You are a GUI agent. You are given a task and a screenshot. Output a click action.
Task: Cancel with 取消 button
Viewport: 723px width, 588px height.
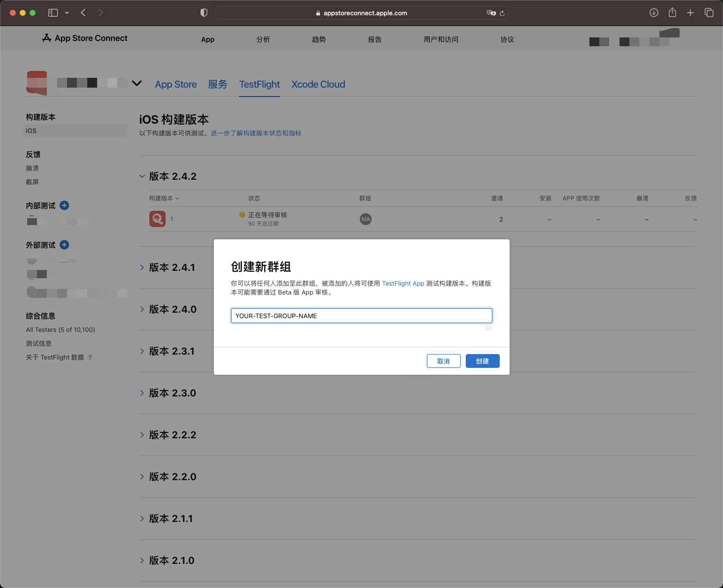coord(444,361)
